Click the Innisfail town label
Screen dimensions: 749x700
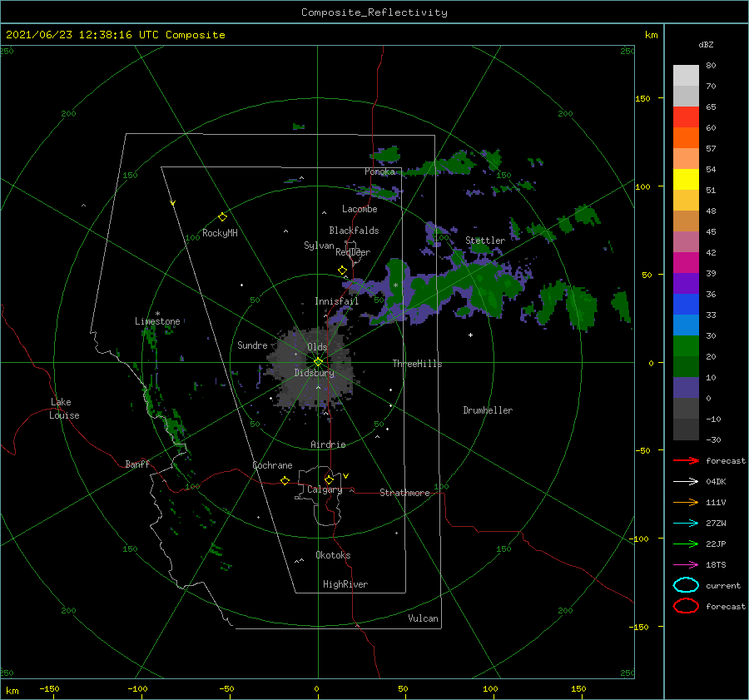coord(336,301)
